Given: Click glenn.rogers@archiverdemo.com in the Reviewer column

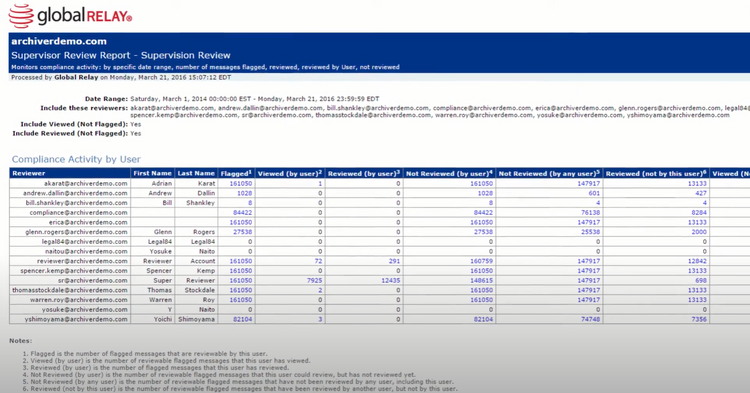Looking at the screenshot, I should pyautogui.click(x=77, y=232).
